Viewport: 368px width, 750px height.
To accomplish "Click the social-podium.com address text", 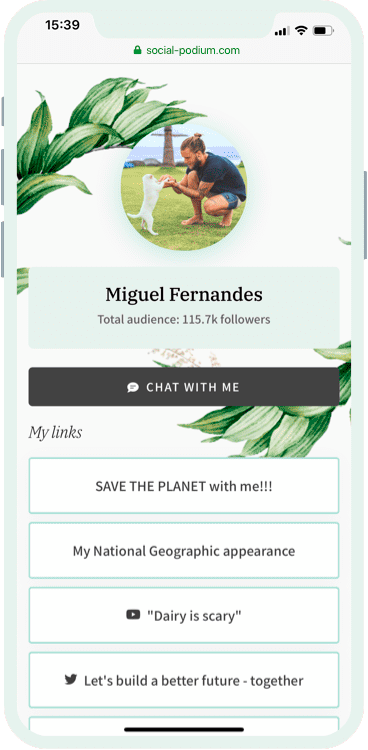I will click(x=193, y=50).
